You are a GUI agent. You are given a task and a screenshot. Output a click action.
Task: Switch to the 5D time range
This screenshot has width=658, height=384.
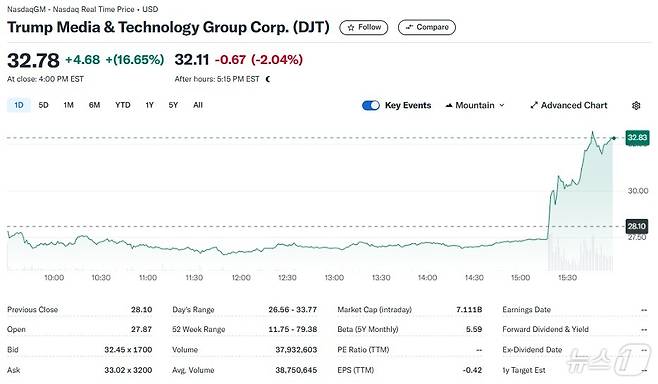click(x=43, y=105)
